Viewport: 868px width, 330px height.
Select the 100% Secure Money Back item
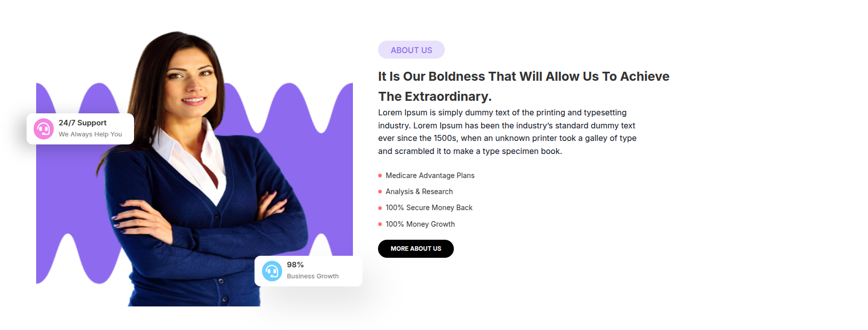tap(429, 208)
